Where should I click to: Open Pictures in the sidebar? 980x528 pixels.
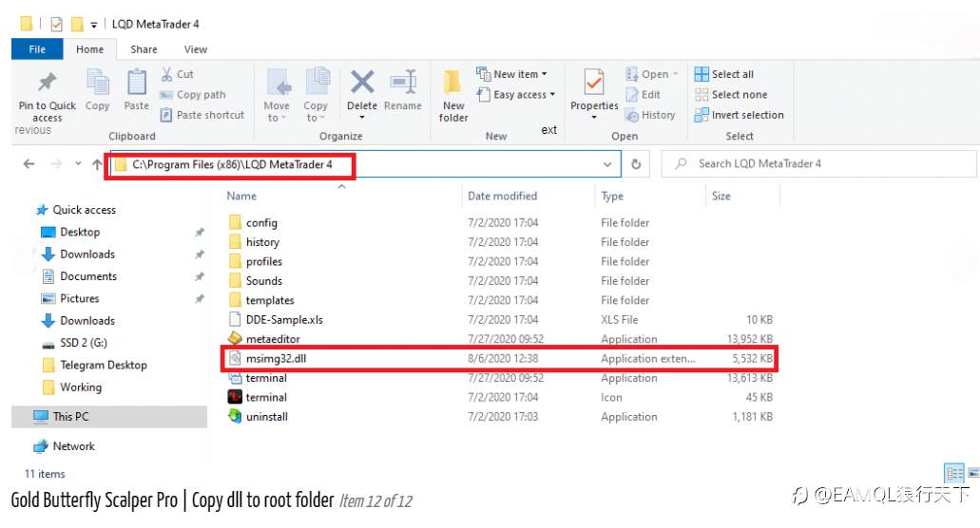point(70,299)
